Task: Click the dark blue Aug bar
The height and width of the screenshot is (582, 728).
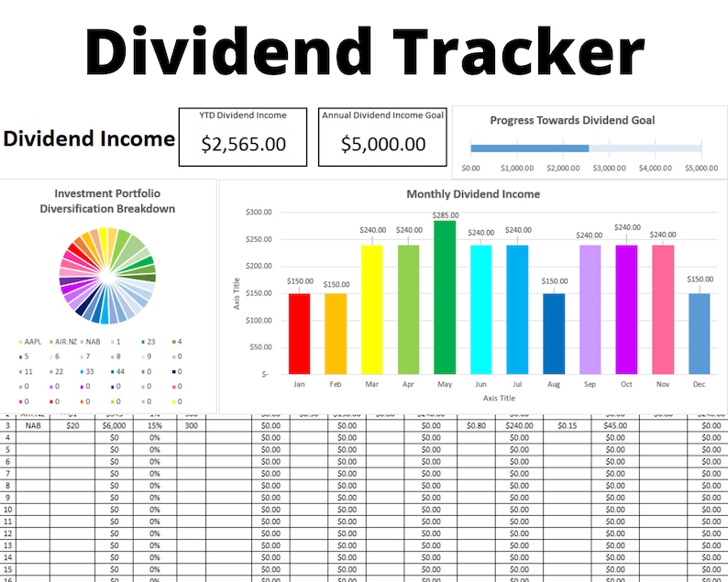Action: pos(554,334)
